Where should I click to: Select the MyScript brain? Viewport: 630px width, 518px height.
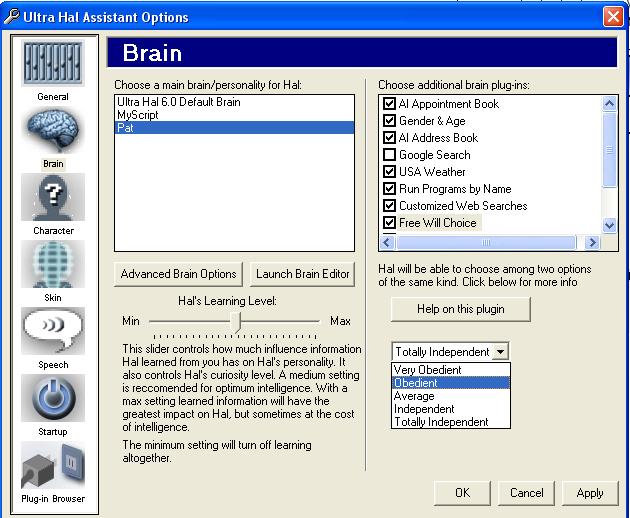pyautogui.click(x=234, y=115)
